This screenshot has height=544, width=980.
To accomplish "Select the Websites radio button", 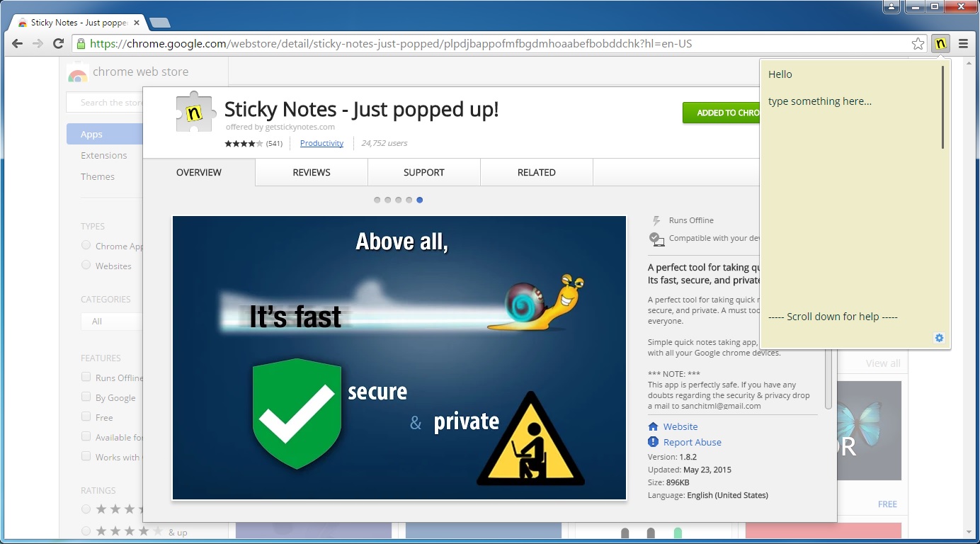I will tap(86, 266).
